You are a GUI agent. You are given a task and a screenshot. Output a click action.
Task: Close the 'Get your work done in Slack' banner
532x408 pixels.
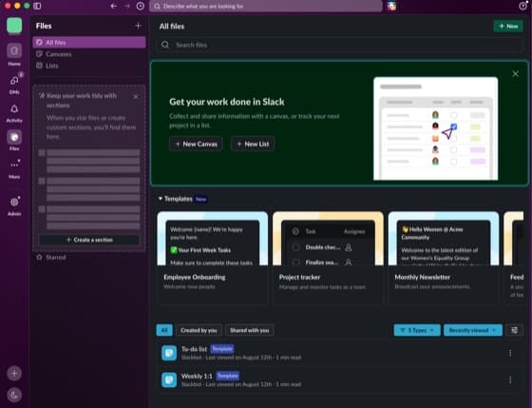tap(515, 74)
